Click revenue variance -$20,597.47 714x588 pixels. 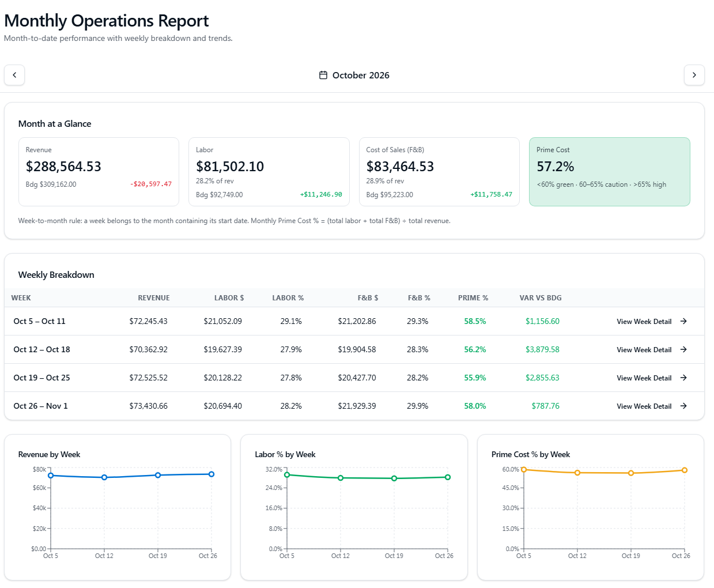(150, 184)
